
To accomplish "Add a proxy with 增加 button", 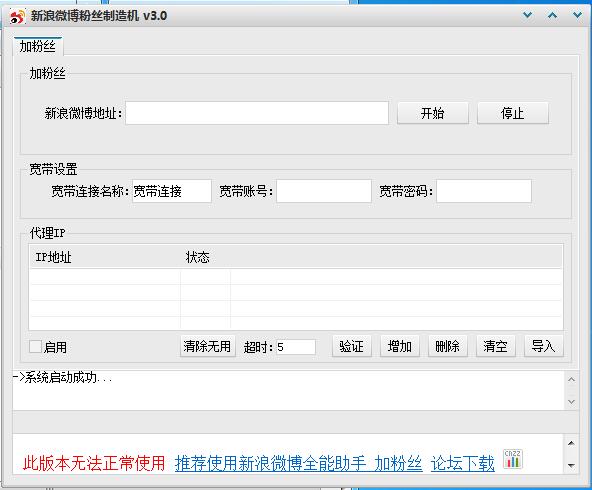I will coord(399,346).
